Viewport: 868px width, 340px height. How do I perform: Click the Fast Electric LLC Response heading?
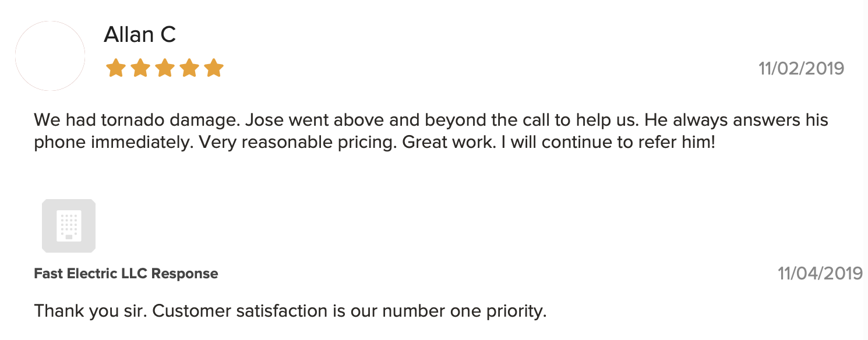point(126,274)
